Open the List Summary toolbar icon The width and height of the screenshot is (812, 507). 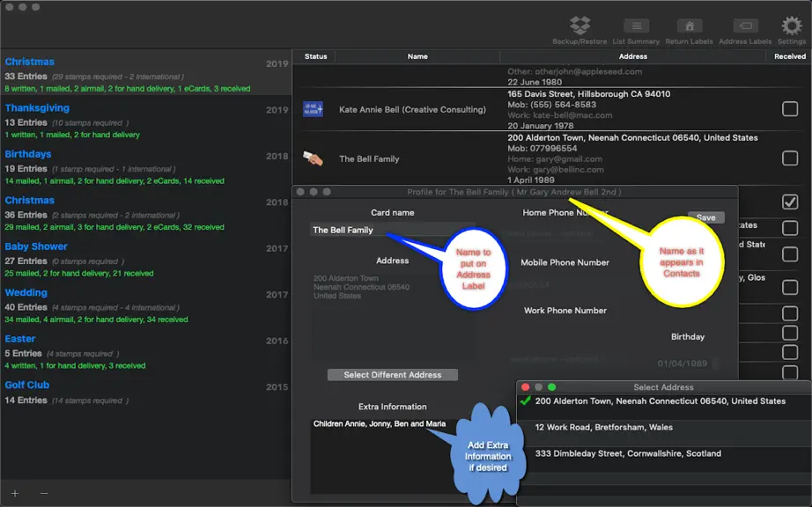[636, 26]
